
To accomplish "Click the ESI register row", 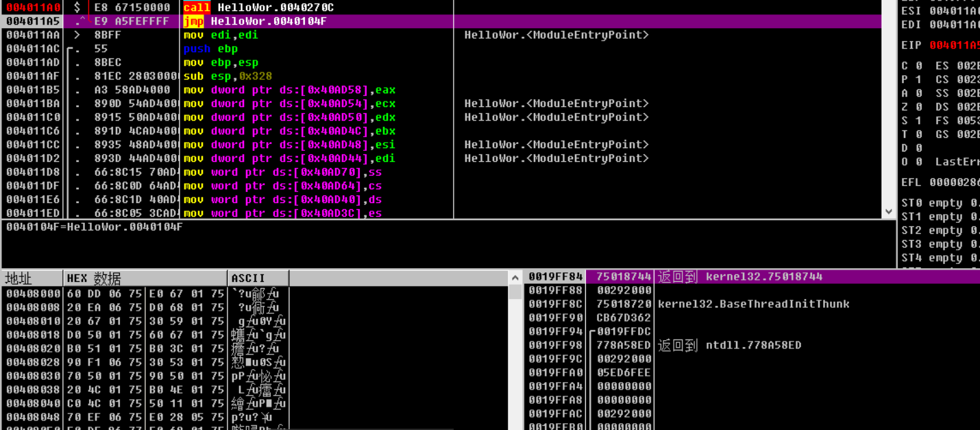I will (940, 11).
